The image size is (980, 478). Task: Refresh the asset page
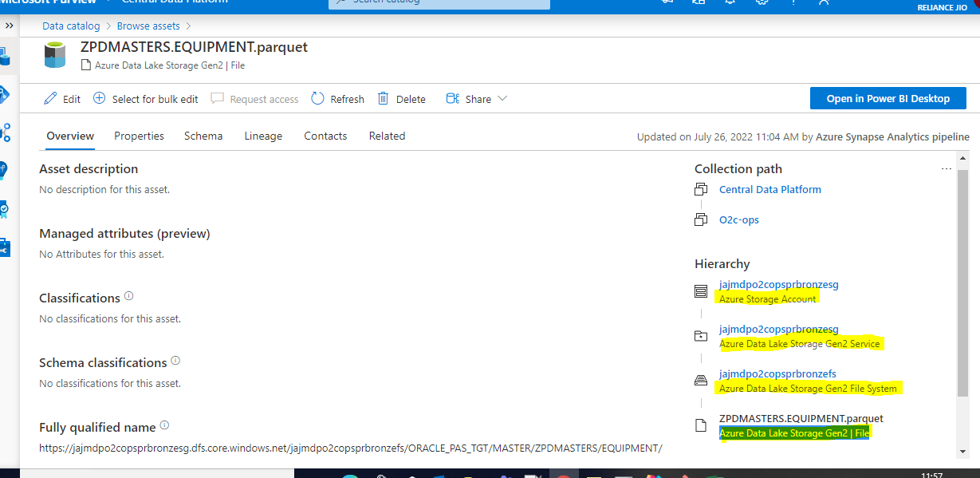(x=337, y=99)
